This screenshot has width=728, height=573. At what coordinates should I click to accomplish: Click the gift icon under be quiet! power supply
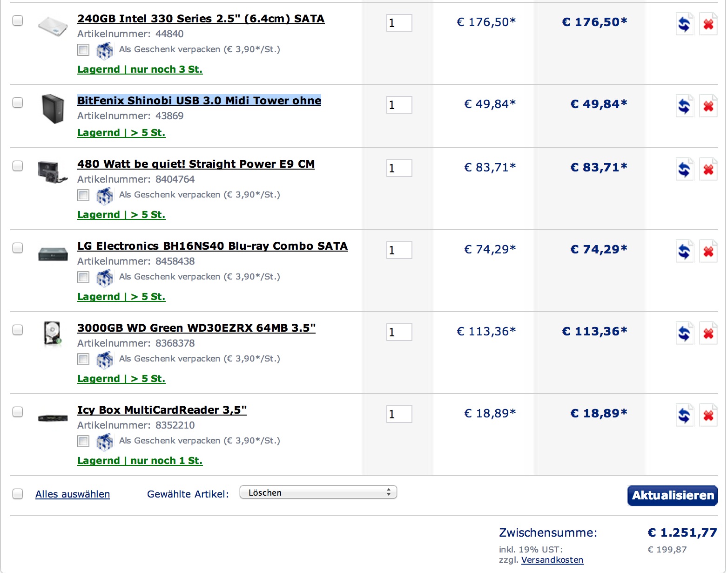pos(104,196)
